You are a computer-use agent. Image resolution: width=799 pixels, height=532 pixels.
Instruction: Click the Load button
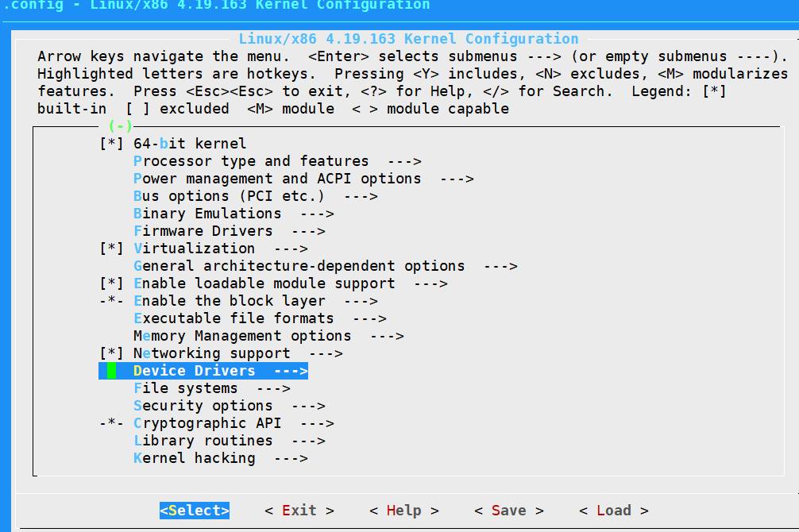[612, 510]
